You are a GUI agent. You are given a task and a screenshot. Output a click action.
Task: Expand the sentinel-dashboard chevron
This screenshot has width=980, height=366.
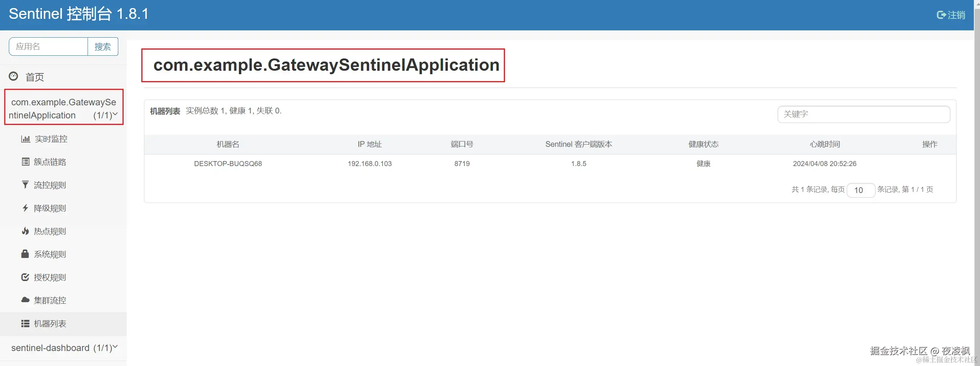pos(115,346)
